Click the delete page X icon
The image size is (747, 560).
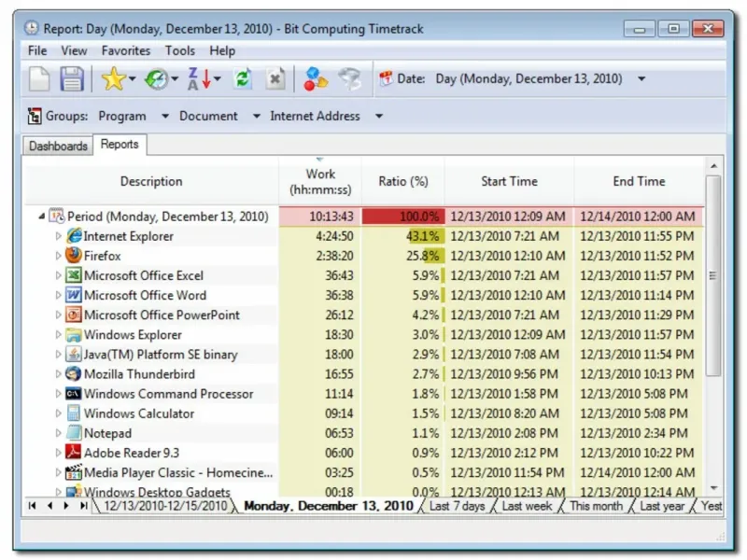(275, 78)
